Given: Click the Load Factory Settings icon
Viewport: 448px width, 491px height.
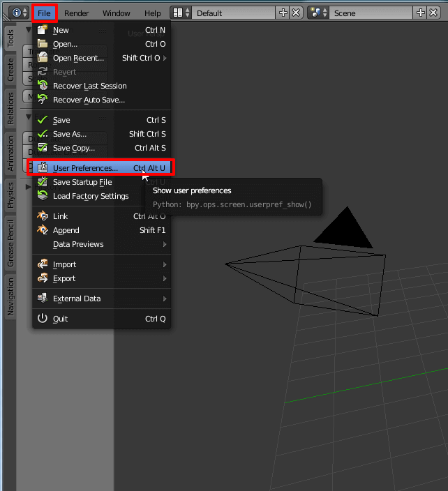Looking at the screenshot, I should point(43,196).
